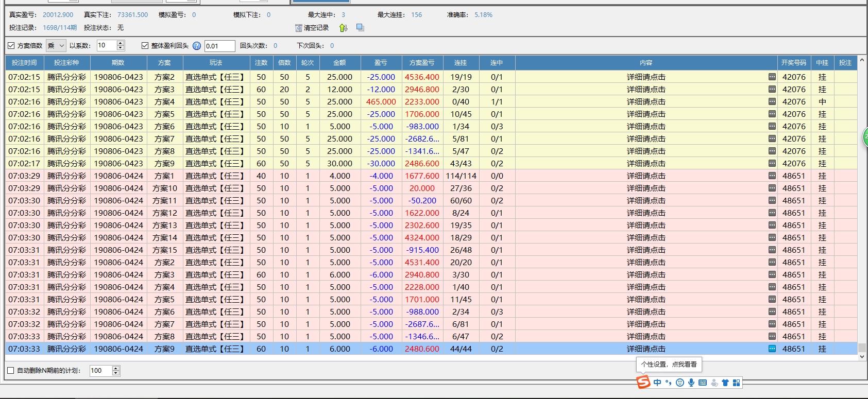Click the 以系数 input field showing 10

[107, 46]
